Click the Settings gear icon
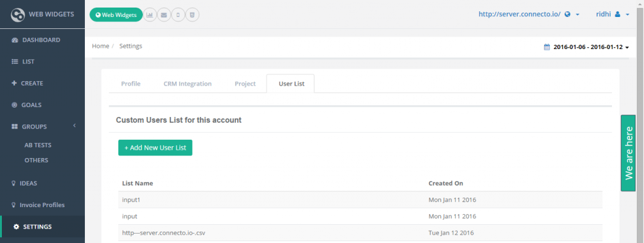This screenshot has height=243, width=644. pyautogui.click(x=16, y=227)
